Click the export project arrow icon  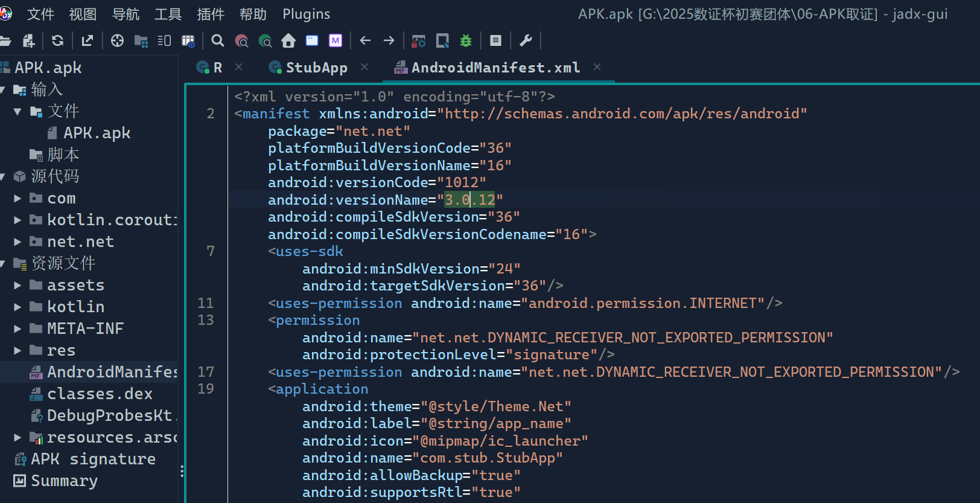pyautogui.click(x=87, y=40)
